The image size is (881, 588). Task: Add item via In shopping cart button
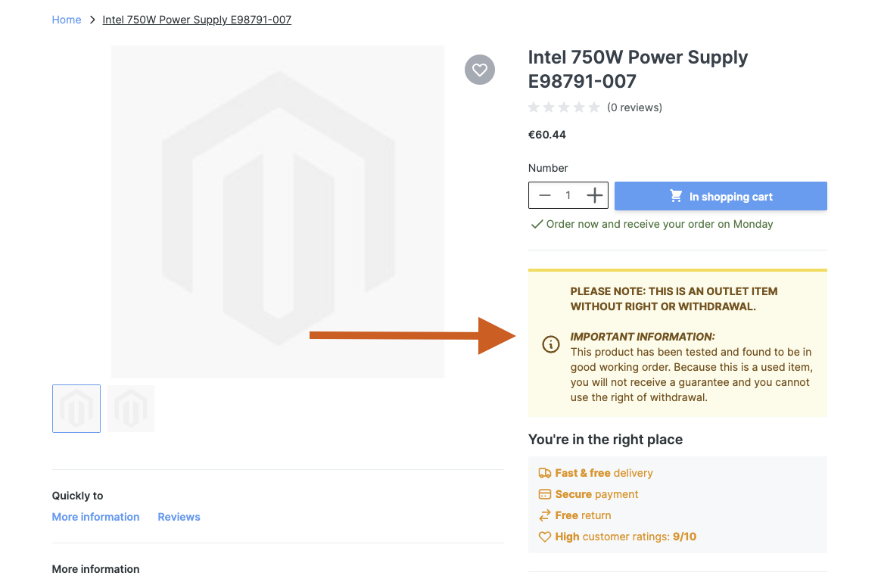click(x=721, y=196)
